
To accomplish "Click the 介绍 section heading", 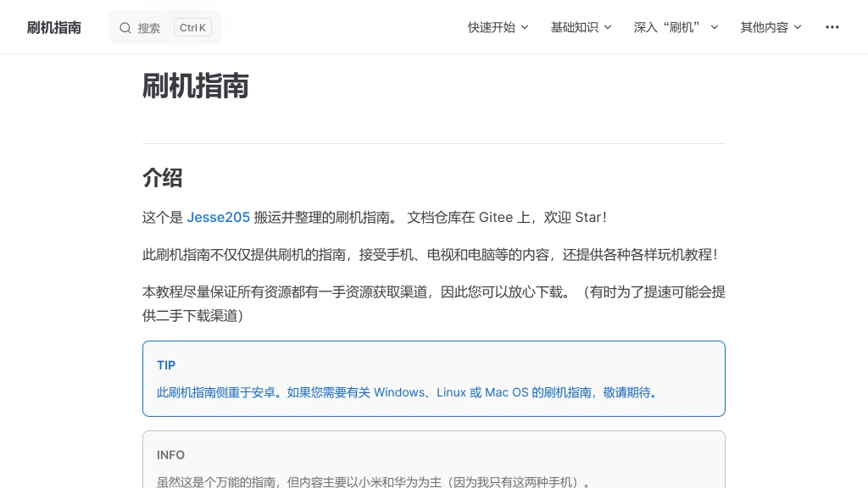I will pos(163,178).
